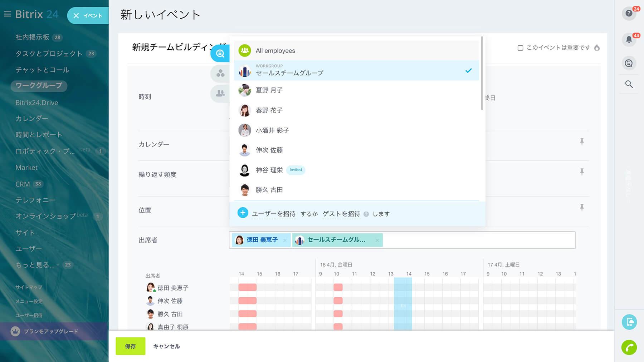Select 勝久 古田 in the selector popup
Screen dimensions: 644x362
[x=356, y=190]
